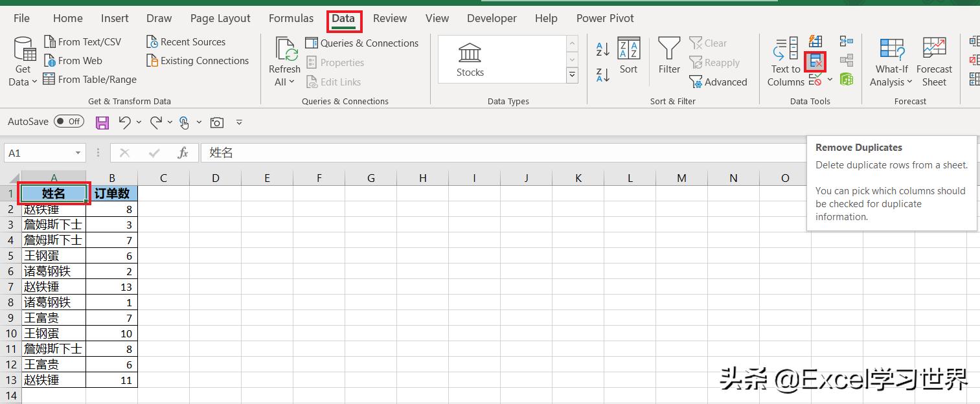This screenshot has height=404, width=980.
Task: Open the Undo history dropdown arrow
Action: coord(139,122)
